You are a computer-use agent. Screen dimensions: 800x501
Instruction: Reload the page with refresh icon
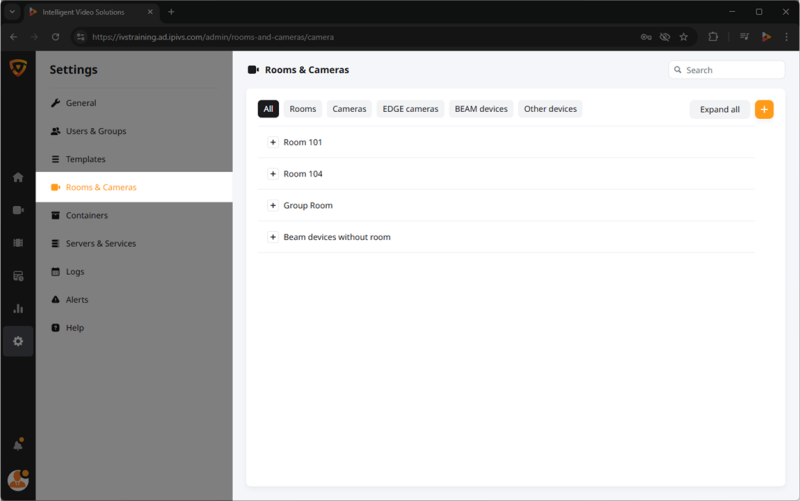tap(56, 37)
